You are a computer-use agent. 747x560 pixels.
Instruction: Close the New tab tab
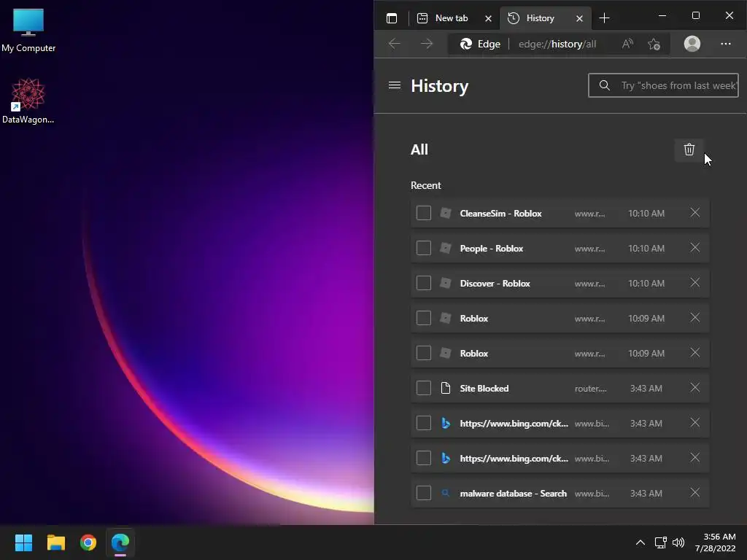[x=488, y=18]
